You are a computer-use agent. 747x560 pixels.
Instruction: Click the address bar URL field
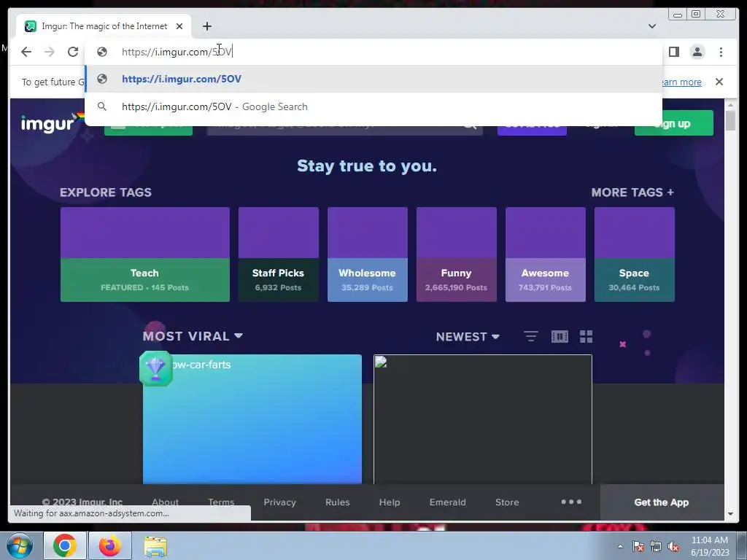click(x=373, y=52)
